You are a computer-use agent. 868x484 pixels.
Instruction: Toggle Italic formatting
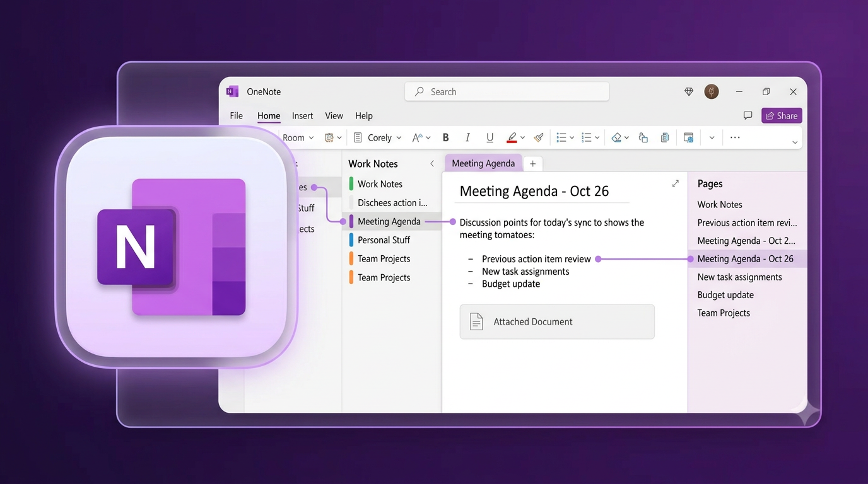click(x=467, y=137)
